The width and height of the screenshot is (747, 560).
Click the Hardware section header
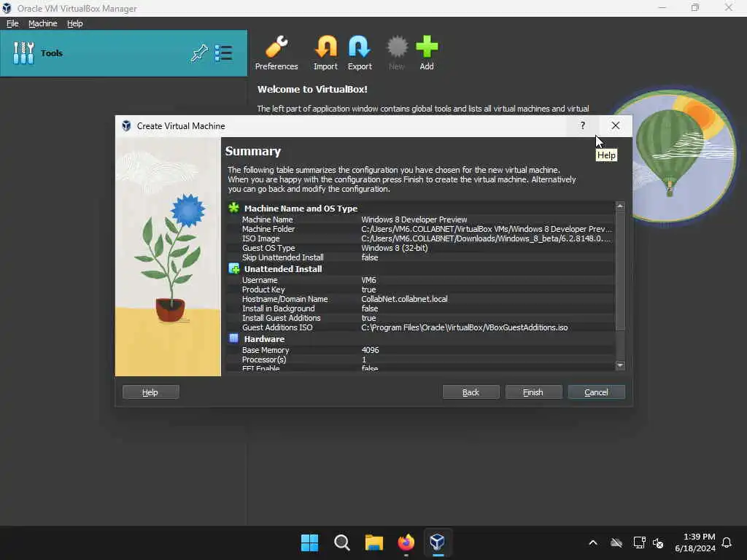click(264, 339)
